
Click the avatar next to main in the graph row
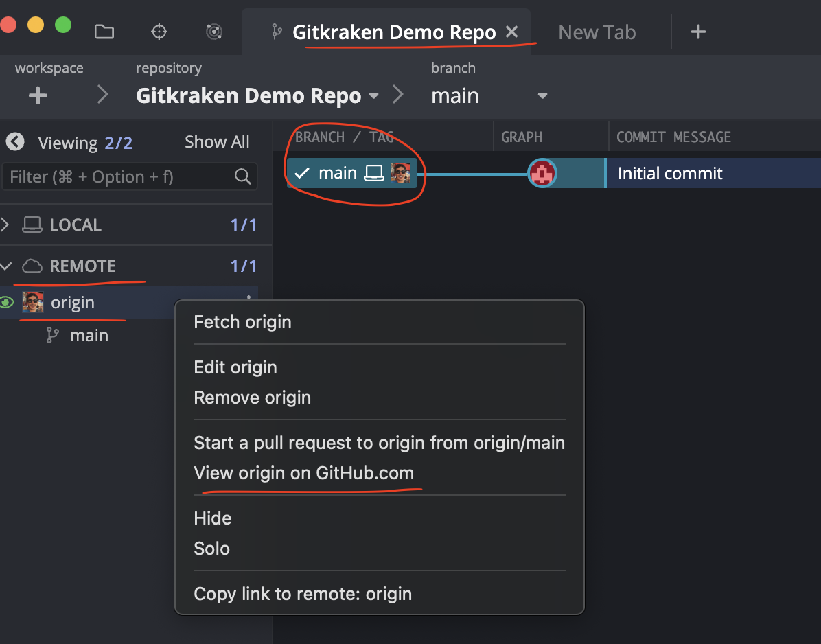point(400,173)
